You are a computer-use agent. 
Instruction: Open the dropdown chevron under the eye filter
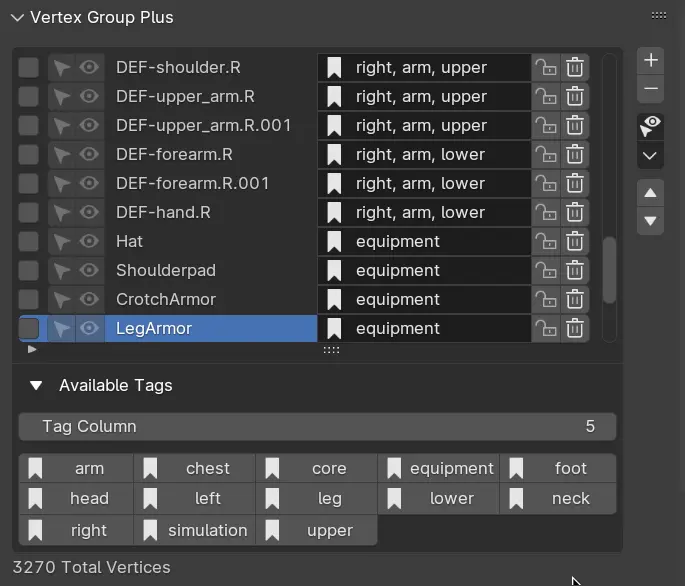coord(651,156)
